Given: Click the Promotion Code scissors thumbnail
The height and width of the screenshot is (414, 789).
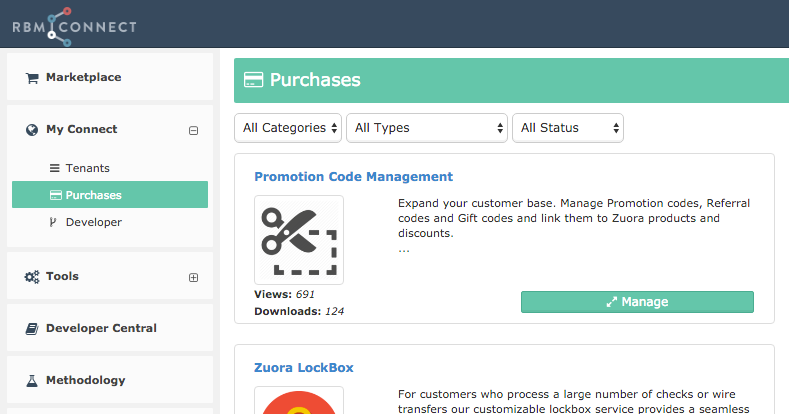Looking at the screenshot, I should pyautogui.click(x=299, y=240).
